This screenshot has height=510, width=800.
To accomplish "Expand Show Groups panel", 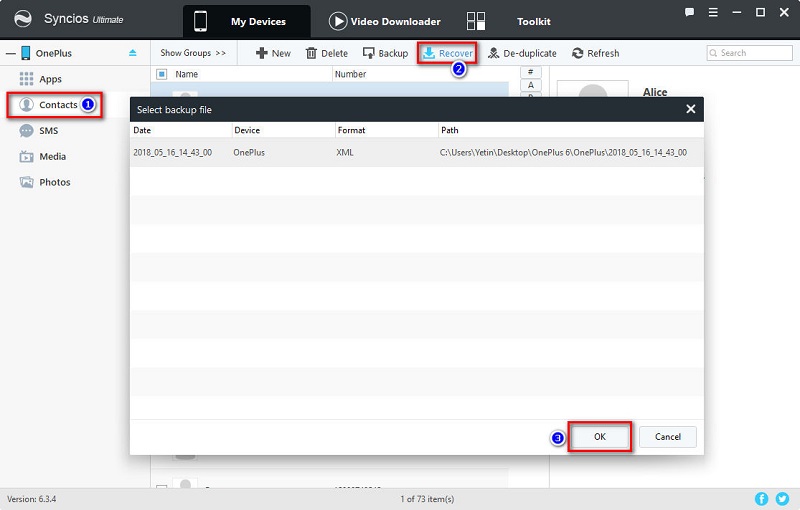I will 193,53.
